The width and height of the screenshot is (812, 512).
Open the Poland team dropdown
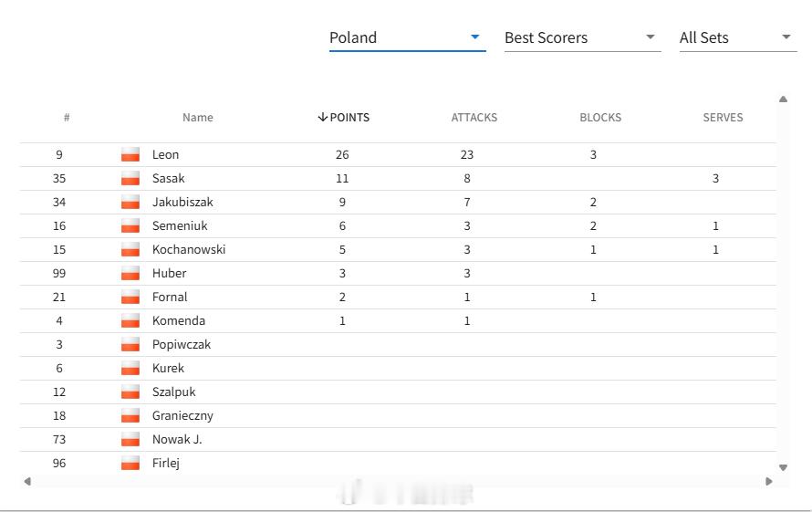pyautogui.click(x=407, y=37)
